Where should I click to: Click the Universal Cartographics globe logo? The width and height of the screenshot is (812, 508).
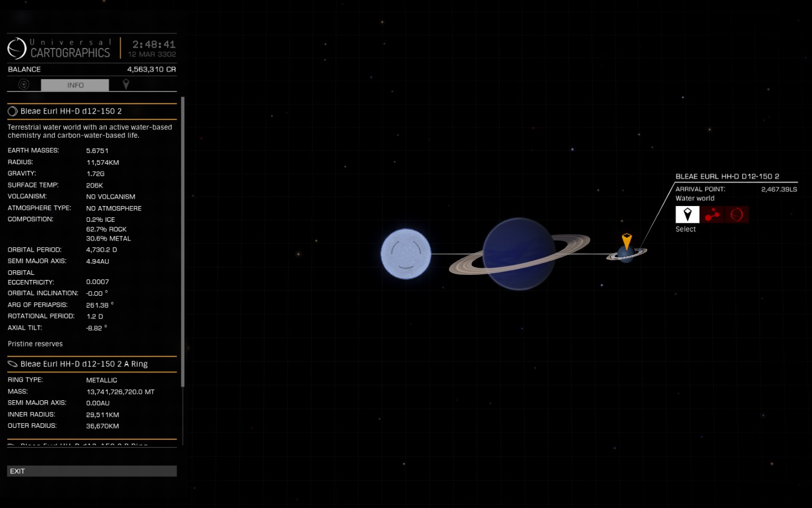click(x=17, y=49)
